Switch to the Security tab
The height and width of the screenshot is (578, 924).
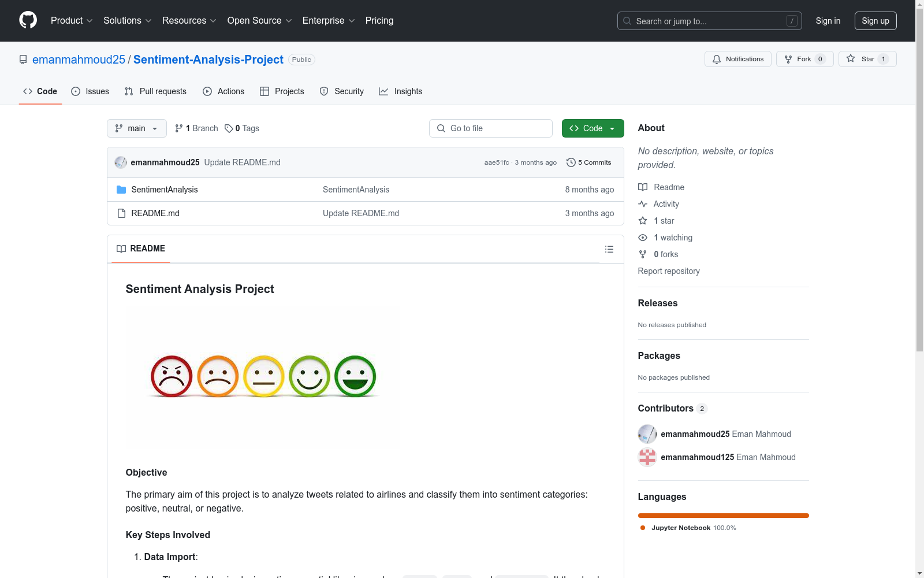[342, 91]
